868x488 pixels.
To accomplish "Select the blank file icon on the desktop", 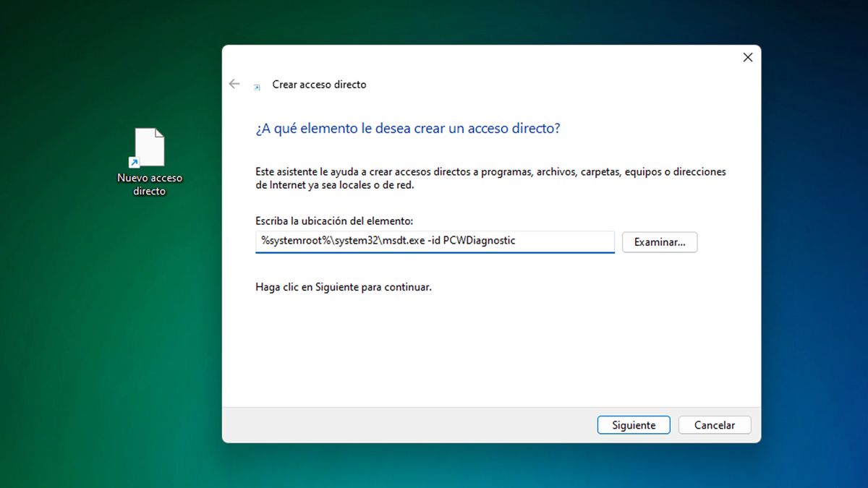I will pyautogui.click(x=150, y=147).
